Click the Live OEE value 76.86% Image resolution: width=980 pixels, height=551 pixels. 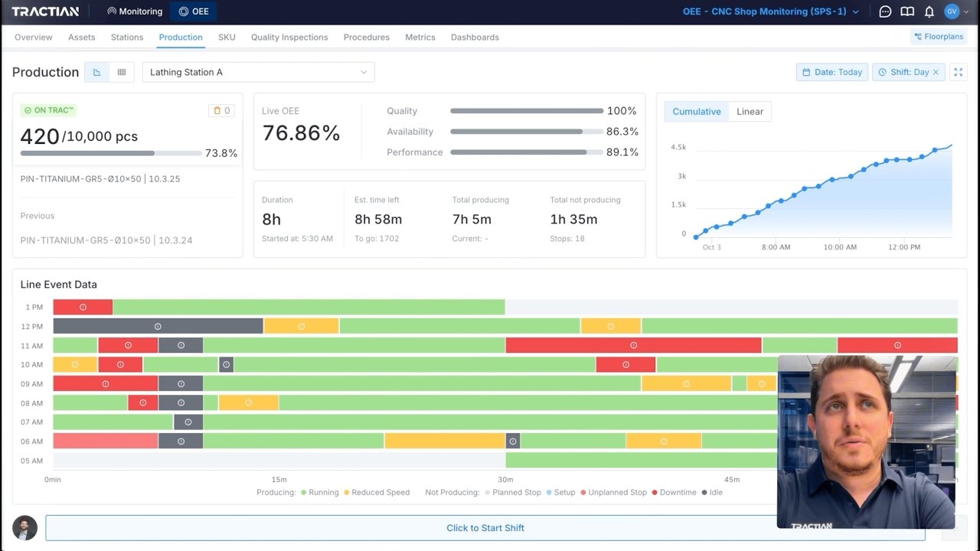[x=301, y=133]
